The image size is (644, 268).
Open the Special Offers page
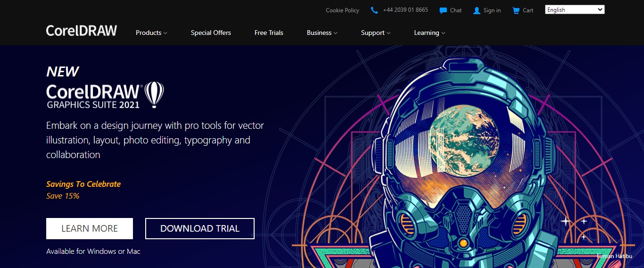coord(211,33)
